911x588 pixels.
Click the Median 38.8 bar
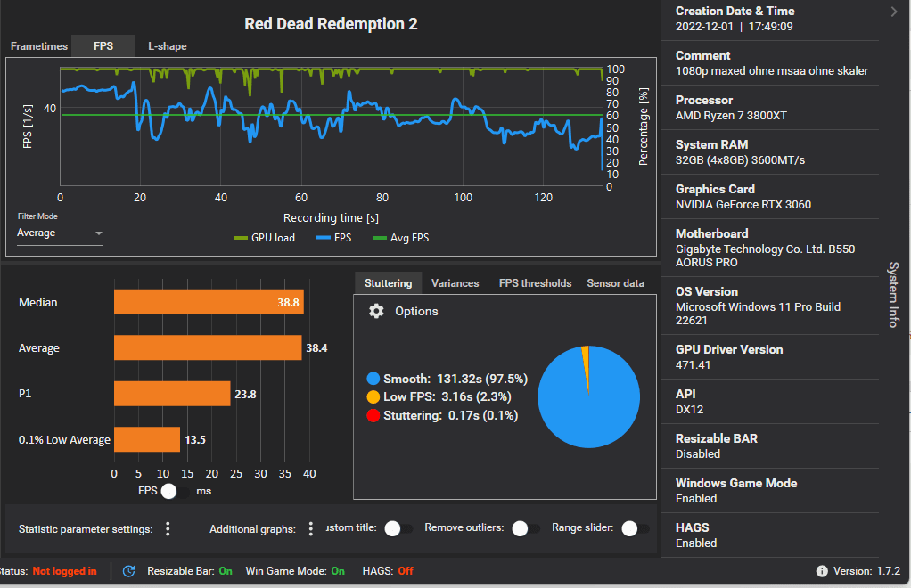coord(209,302)
